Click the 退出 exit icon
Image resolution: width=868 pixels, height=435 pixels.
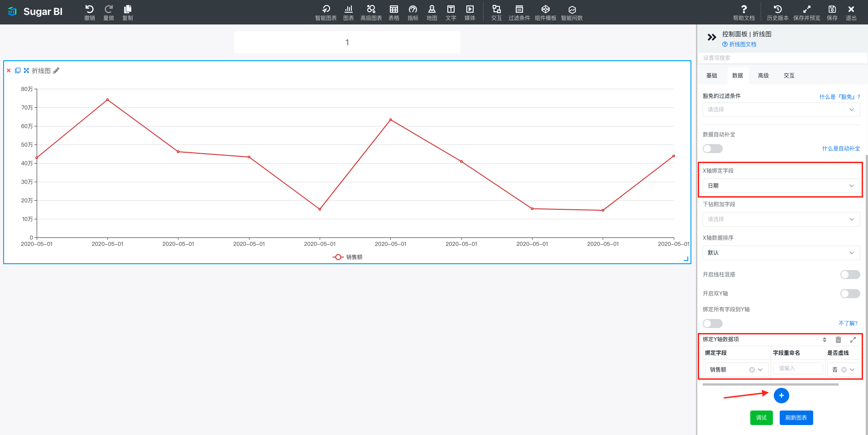tap(851, 12)
